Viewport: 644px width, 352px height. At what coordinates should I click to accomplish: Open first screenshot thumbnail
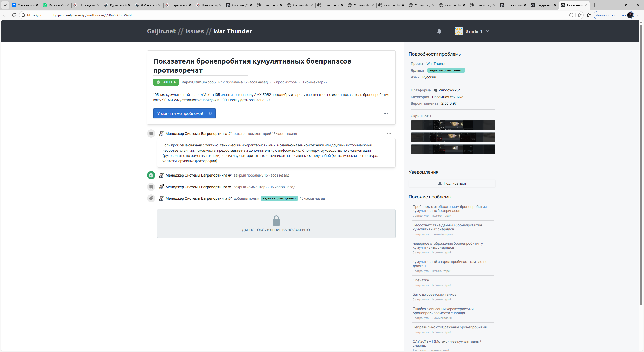[x=453, y=125]
